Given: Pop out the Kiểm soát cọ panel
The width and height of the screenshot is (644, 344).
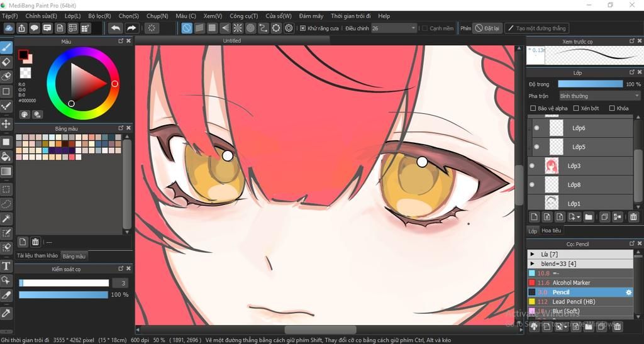Looking at the screenshot, I should click(121, 269).
